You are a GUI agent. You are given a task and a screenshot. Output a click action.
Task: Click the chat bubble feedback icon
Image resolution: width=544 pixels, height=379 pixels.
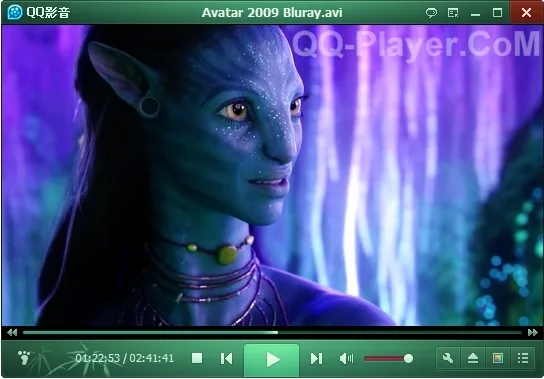click(431, 13)
